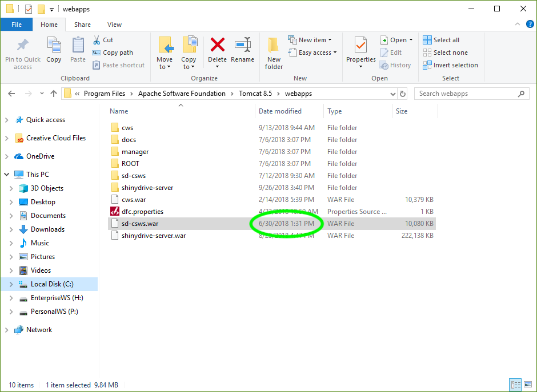The width and height of the screenshot is (537, 392).
Task: Open the File menu tab
Action: [17, 25]
